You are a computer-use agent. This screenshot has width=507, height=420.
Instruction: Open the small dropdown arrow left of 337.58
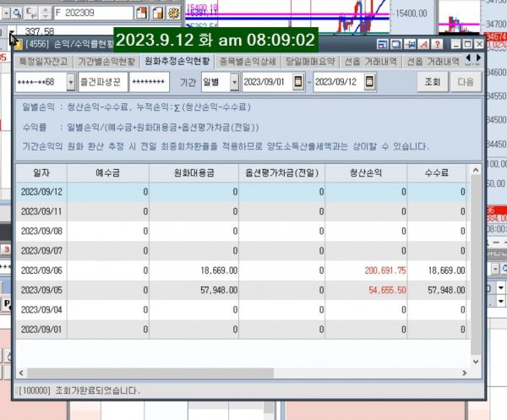[x=11, y=31]
